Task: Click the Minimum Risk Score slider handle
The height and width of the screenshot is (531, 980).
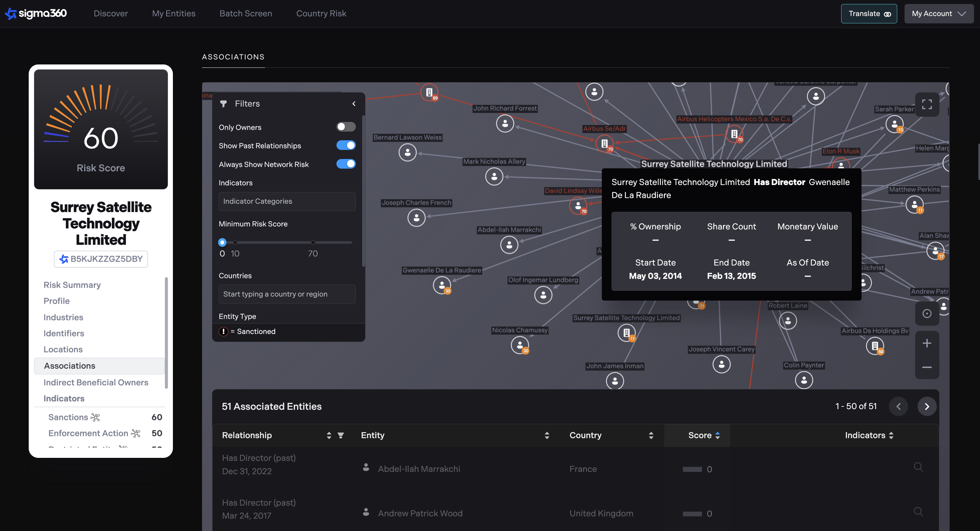Action: [222, 242]
